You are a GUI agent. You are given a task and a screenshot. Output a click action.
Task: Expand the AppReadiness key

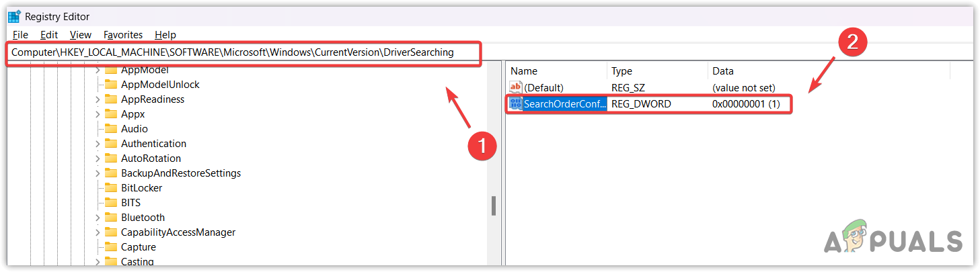coord(98,99)
